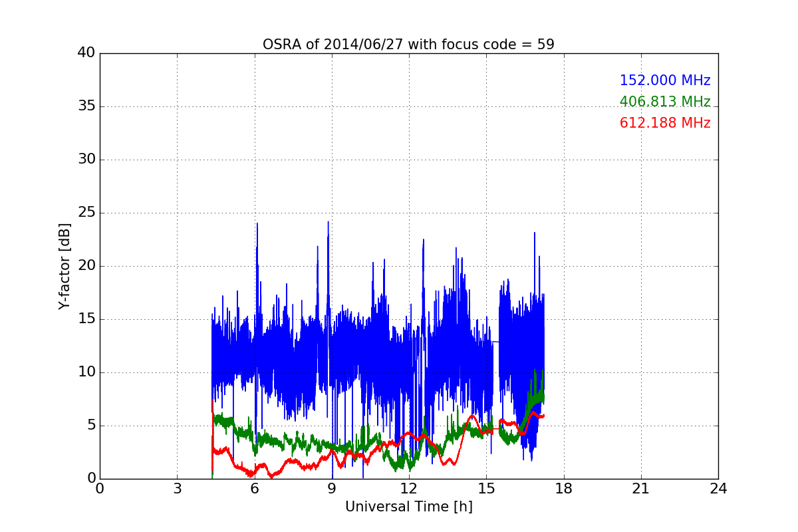Click the Universal Time [h] axis label
The width and height of the screenshot is (798, 532).
[x=409, y=507]
